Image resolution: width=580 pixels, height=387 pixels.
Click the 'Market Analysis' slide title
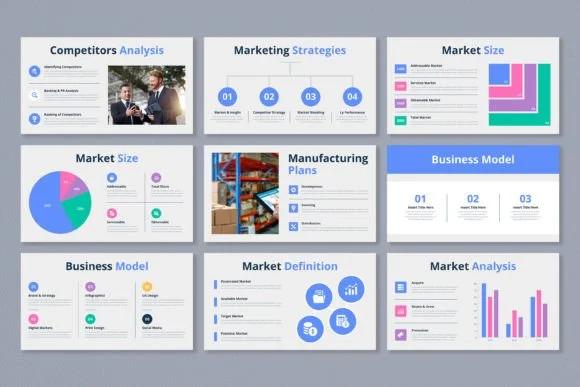coord(473,266)
